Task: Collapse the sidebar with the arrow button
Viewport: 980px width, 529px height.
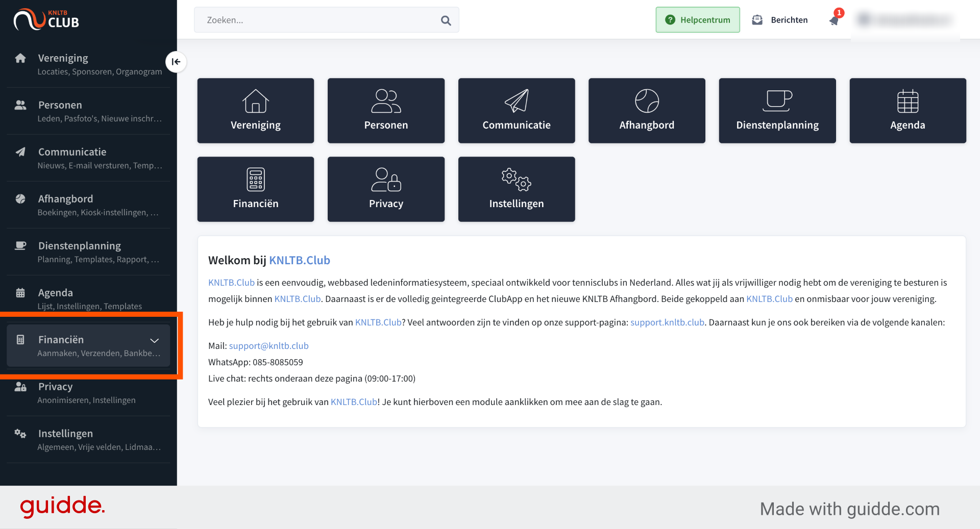Action: pos(176,62)
